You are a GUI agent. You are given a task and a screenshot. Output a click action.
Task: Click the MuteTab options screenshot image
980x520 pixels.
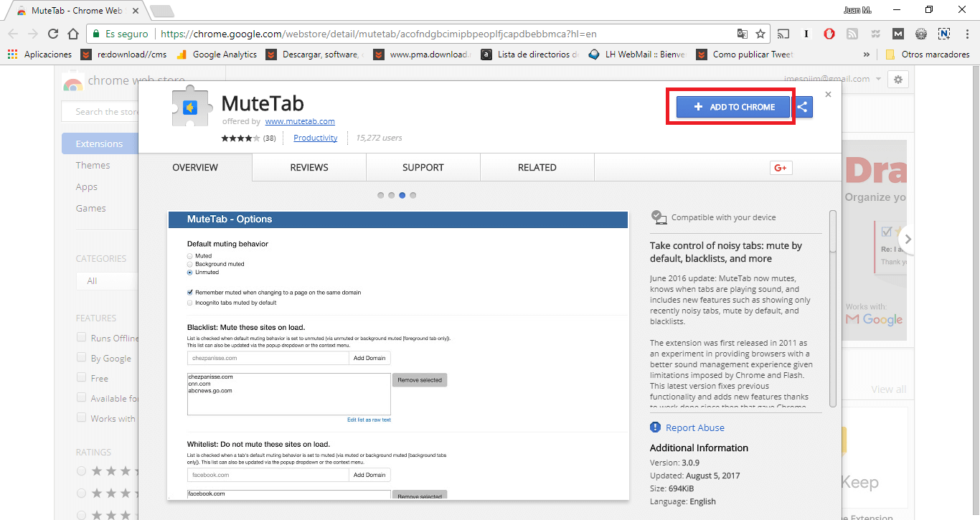[398, 355]
